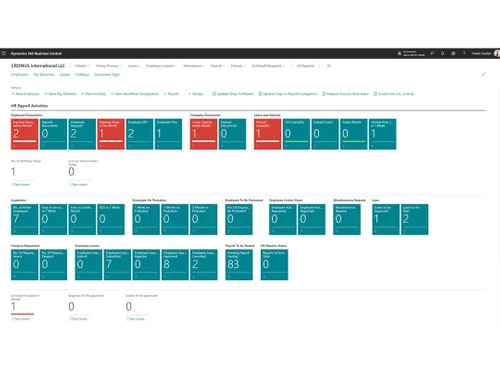Open the navigation overflow menu icon
The image size is (500, 375).
coord(329,66)
